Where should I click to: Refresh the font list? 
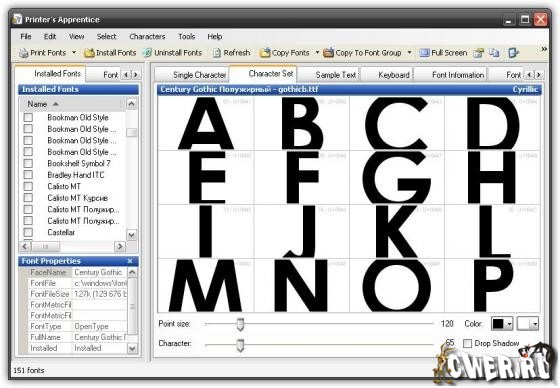pyautogui.click(x=231, y=53)
